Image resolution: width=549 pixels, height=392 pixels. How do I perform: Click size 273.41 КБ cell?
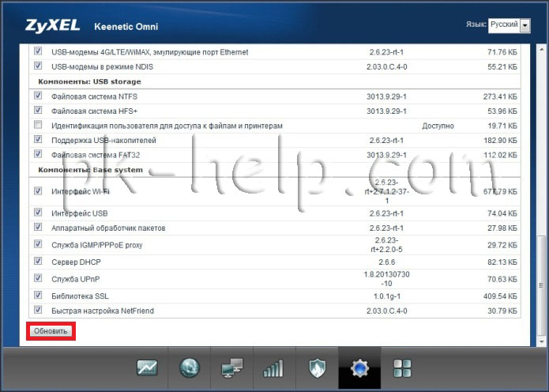pyautogui.click(x=500, y=96)
